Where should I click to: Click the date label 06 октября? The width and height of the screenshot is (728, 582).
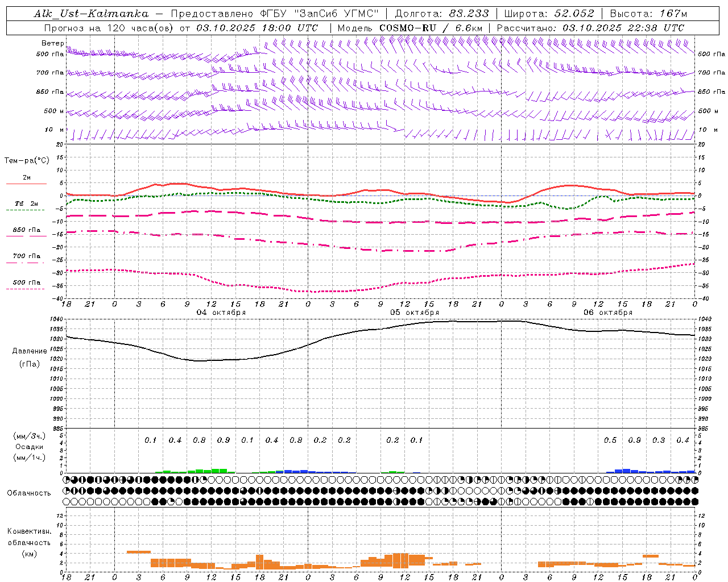click(x=608, y=313)
